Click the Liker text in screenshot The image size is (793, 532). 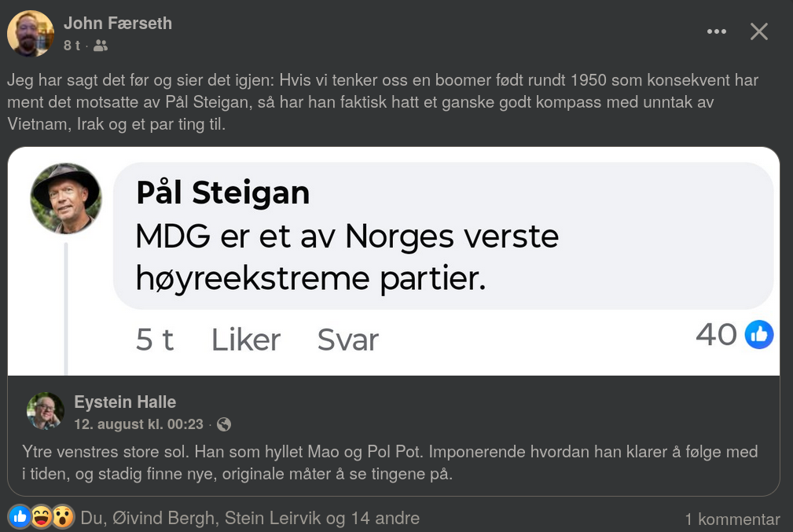click(246, 339)
